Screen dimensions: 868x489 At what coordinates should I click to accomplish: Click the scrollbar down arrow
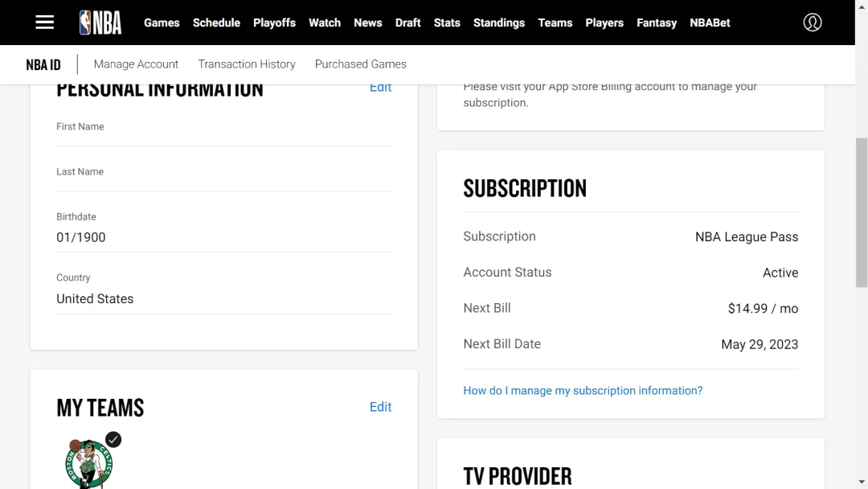(x=862, y=483)
